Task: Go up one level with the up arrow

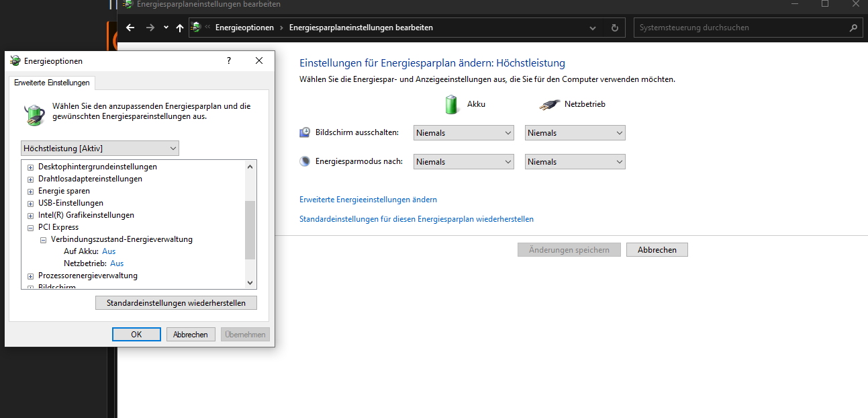Action: [179, 28]
